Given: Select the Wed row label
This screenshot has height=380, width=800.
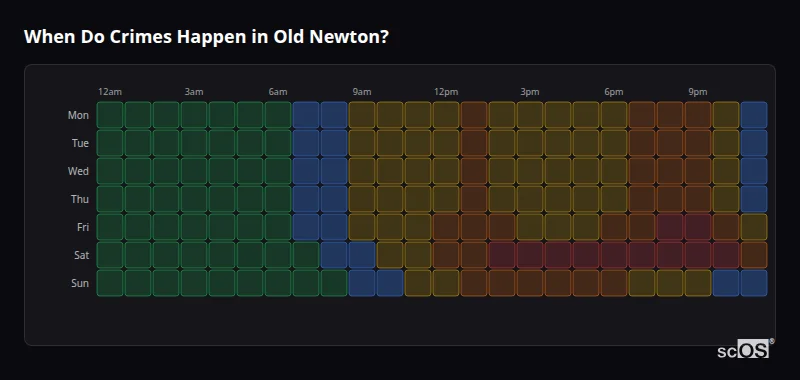Looking at the screenshot, I should pyautogui.click(x=78, y=171).
